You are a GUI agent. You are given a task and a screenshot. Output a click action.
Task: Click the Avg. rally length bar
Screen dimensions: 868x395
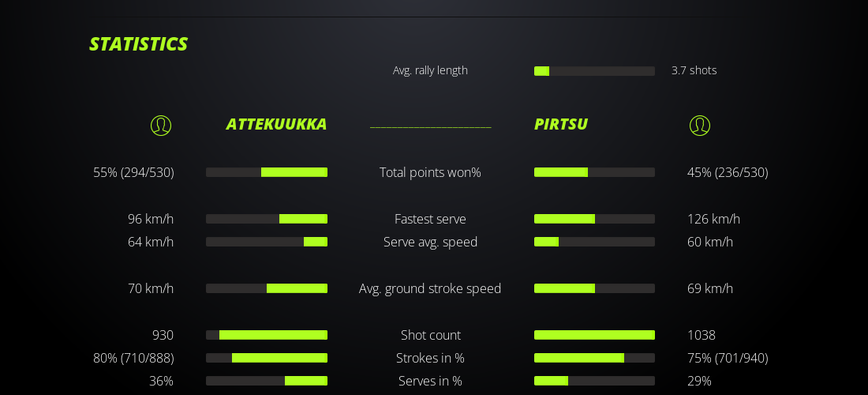point(594,71)
